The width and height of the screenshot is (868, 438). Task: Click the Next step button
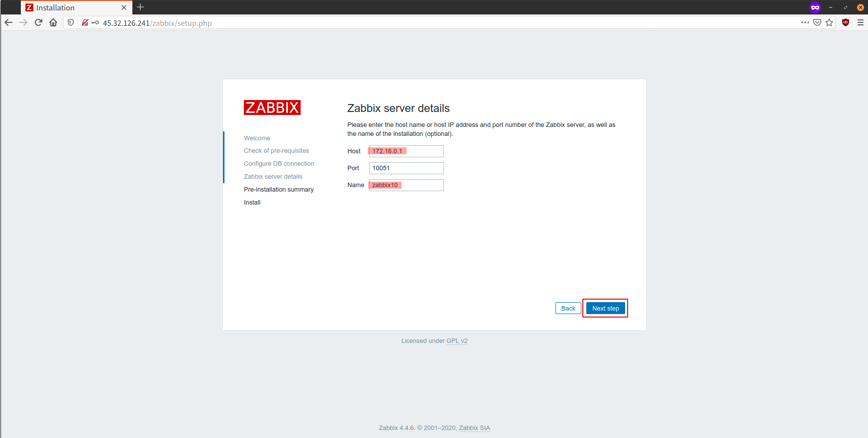[x=605, y=308]
